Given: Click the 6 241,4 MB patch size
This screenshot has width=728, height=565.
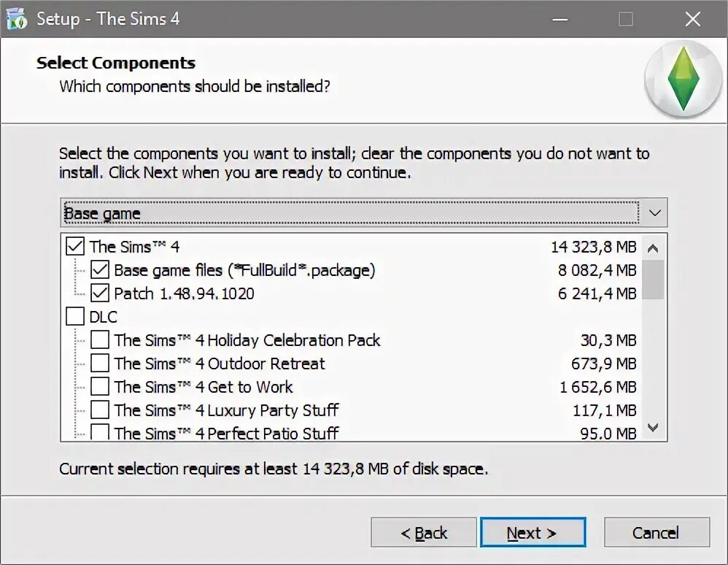Looking at the screenshot, I should click(597, 293).
